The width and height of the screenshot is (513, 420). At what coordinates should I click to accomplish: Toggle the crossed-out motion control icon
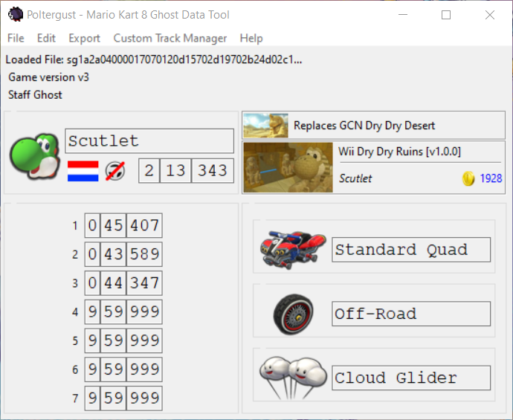click(x=115, y=171)
